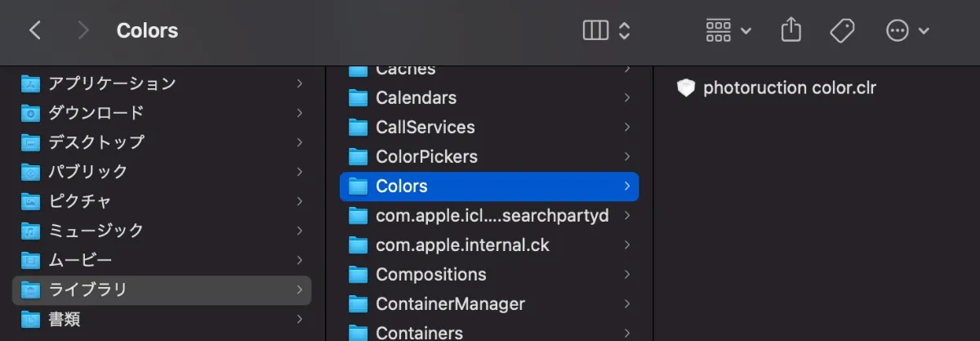Select the ダウンロード folder icon
Image resolution: width=980 pixels, height=341 pixels.
click(x=31, y=113)
